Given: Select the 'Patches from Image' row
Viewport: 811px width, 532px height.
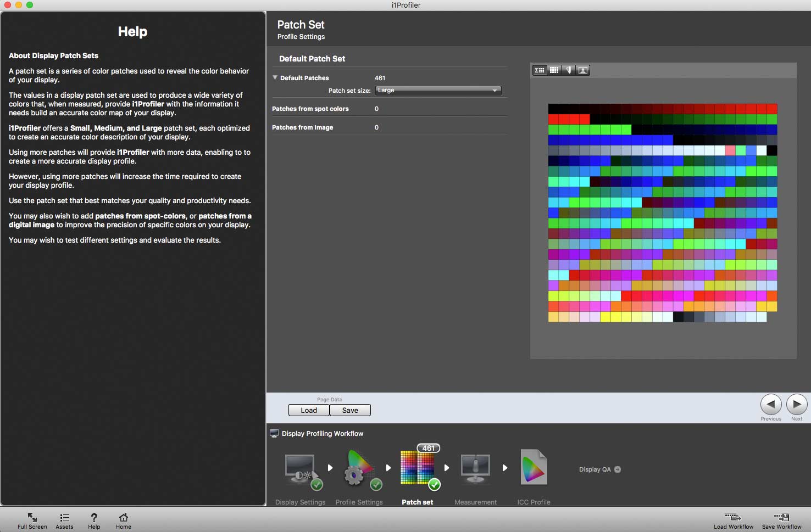Looking at the screenshot, I should [390, 127].
